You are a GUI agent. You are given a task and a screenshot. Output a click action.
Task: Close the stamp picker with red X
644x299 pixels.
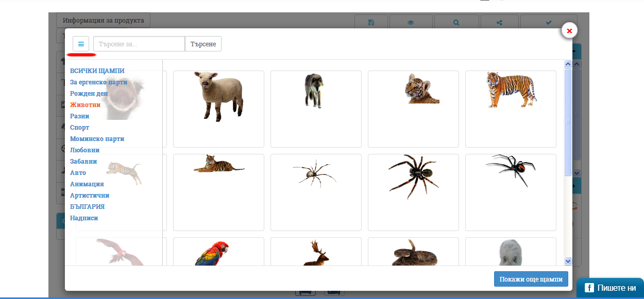coord(569,31)
